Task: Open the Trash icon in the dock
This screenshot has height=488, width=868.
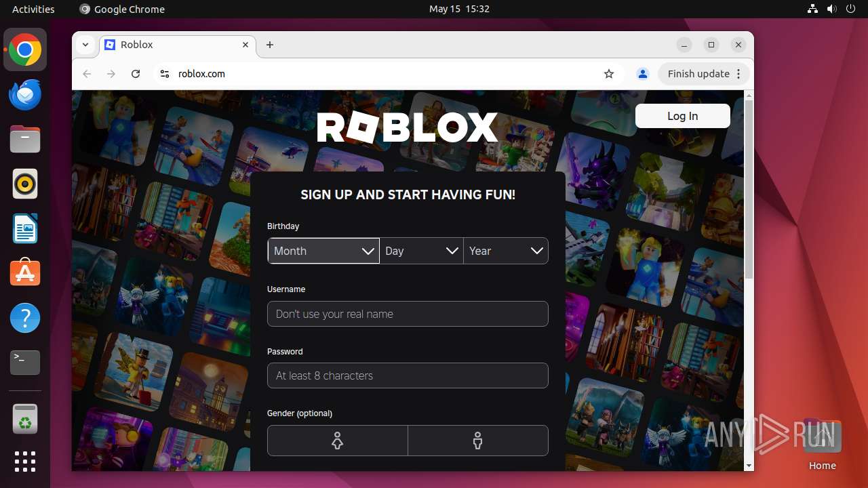Action: [25, 418]
